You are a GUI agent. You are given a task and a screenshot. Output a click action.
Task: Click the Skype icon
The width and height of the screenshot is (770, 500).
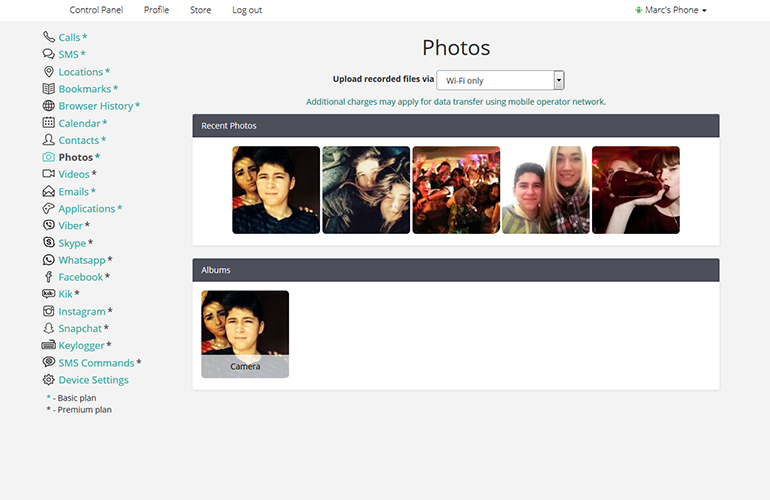point(49,243)
